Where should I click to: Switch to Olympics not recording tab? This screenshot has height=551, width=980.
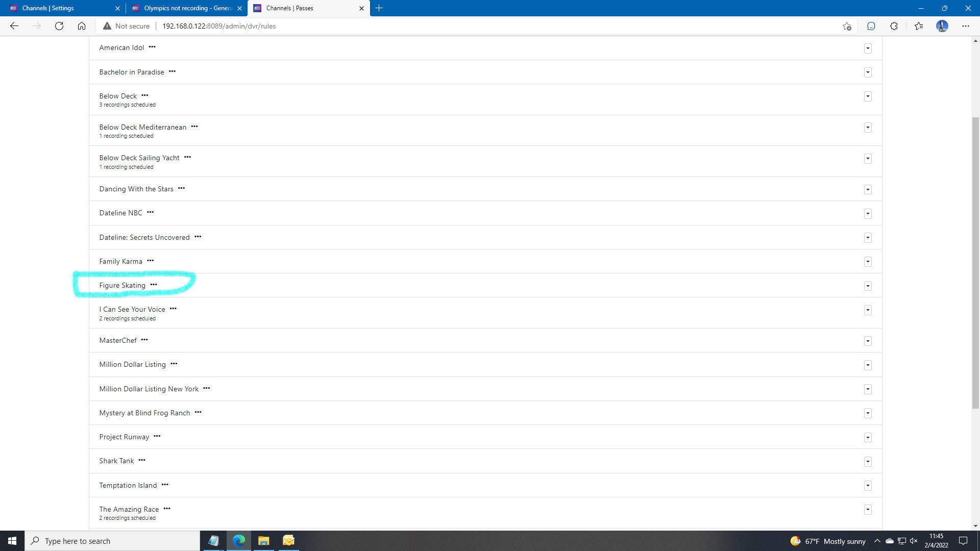coord(187,8)
